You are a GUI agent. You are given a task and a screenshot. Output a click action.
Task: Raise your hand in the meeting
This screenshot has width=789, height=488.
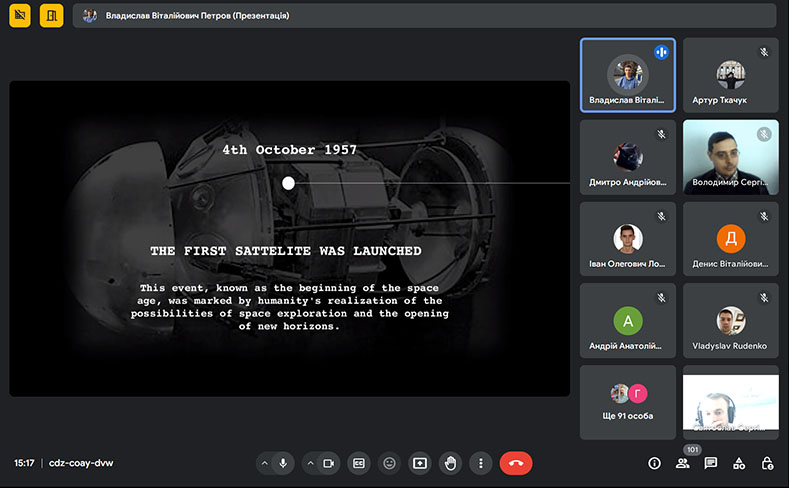pos(450,463)
